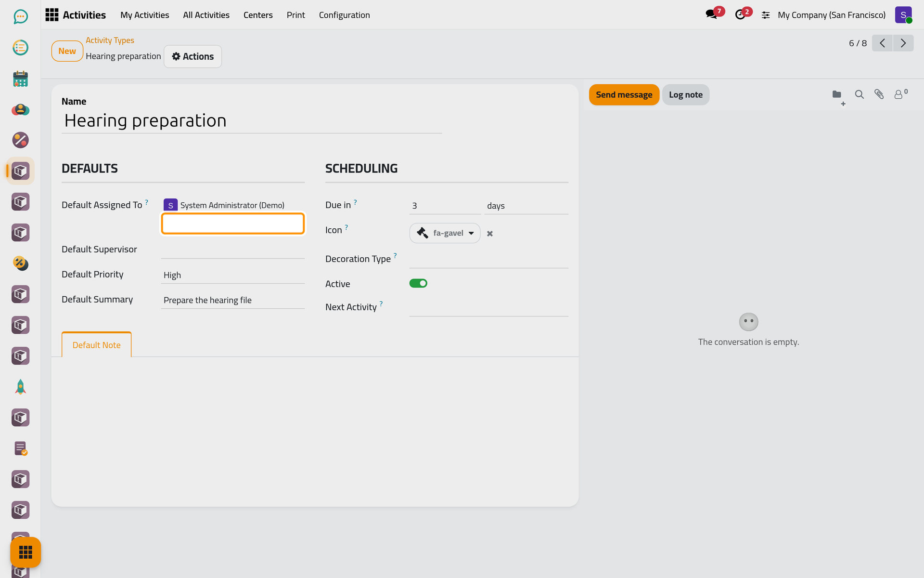Click the empty Default Assigned To input
This screenshot has height=578, width=924.
(x=233, y=223)
